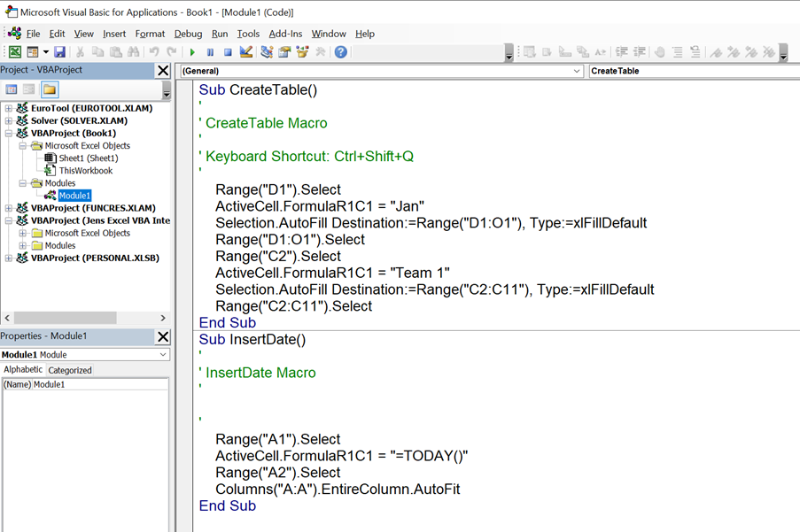Screen dimensions: 800x532
Task: Open the Tools menu
Action: point(248,34)
